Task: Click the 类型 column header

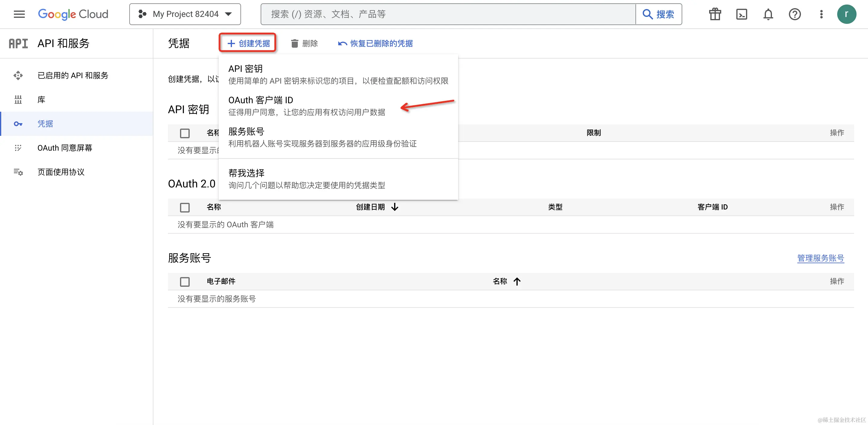Action: (x=555, y=207)
